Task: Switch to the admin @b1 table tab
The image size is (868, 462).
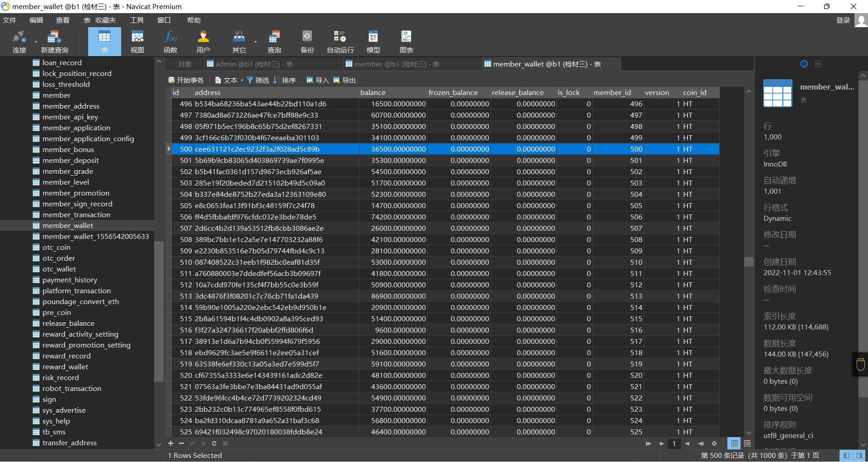Action: tap(255, 64)
